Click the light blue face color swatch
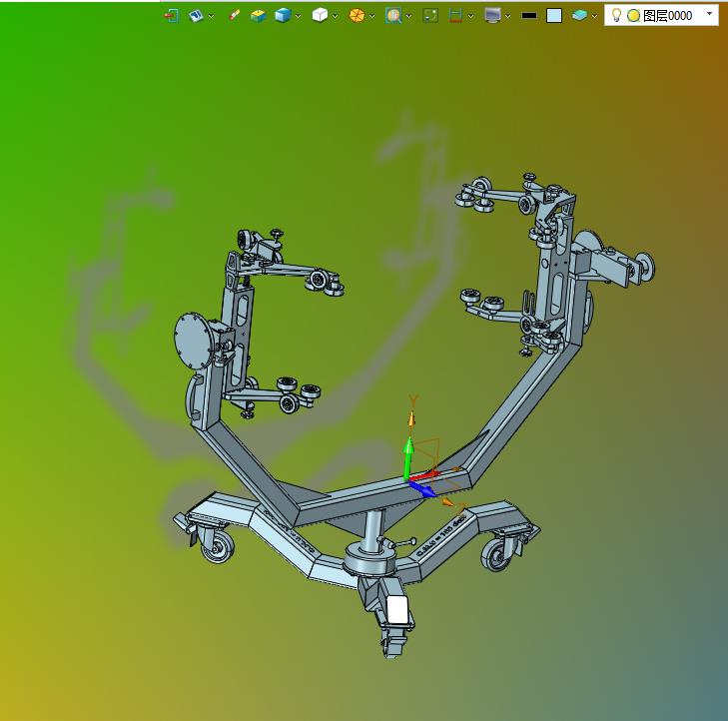Image resolution: width=728 pixels, height=721 pixels. (554, 16)
